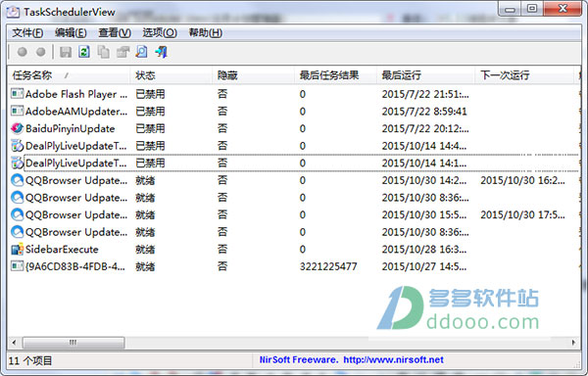
Task: Select the {9A6CD83B-4FDB-4... task name
Action: 75,266
